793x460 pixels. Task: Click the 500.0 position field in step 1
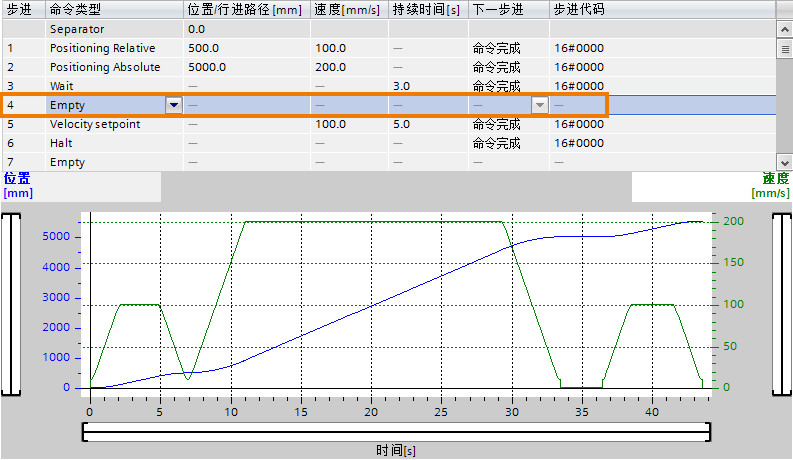click(204, 49)
